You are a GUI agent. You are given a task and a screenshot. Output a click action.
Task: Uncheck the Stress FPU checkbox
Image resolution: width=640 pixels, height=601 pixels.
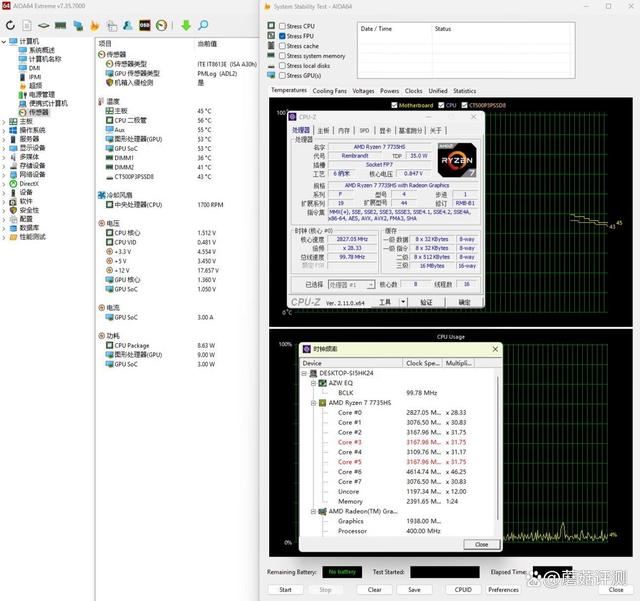tap(281, 36)
